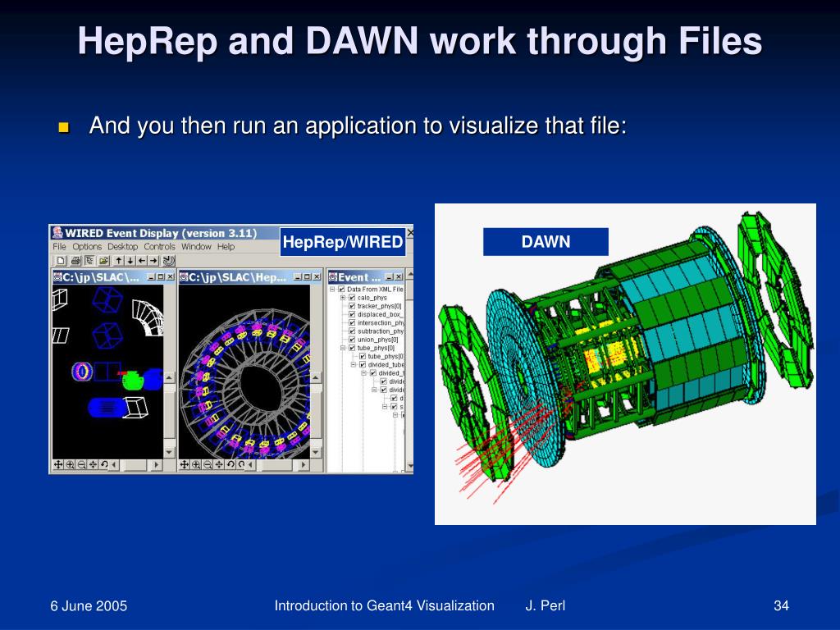
Task: Expand the calo_phys tree node
Action: pos(343,297)
